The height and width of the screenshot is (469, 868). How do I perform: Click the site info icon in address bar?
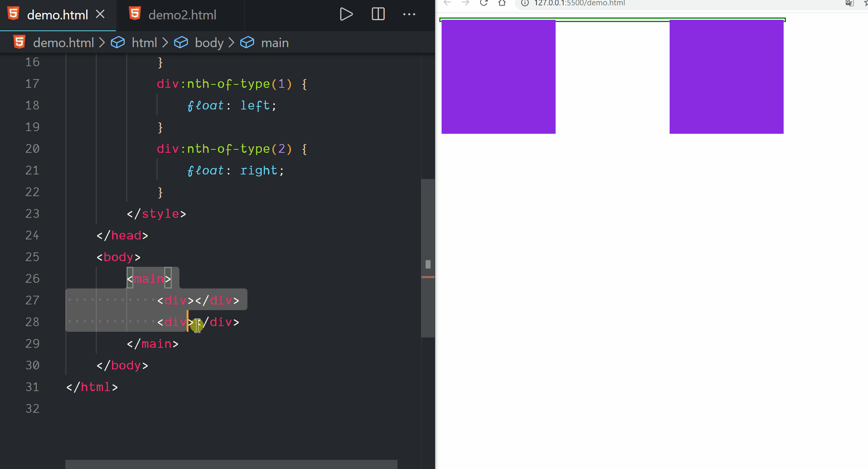tap(525, 3)
